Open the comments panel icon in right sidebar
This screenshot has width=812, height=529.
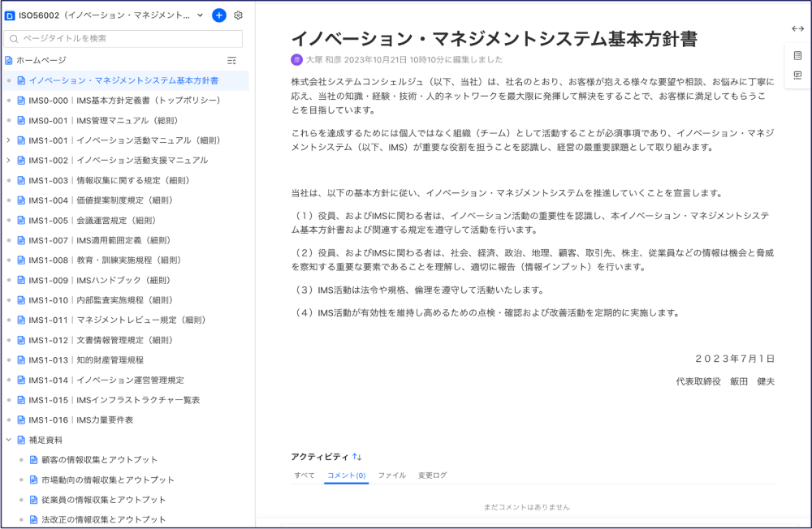click(797, 75)
